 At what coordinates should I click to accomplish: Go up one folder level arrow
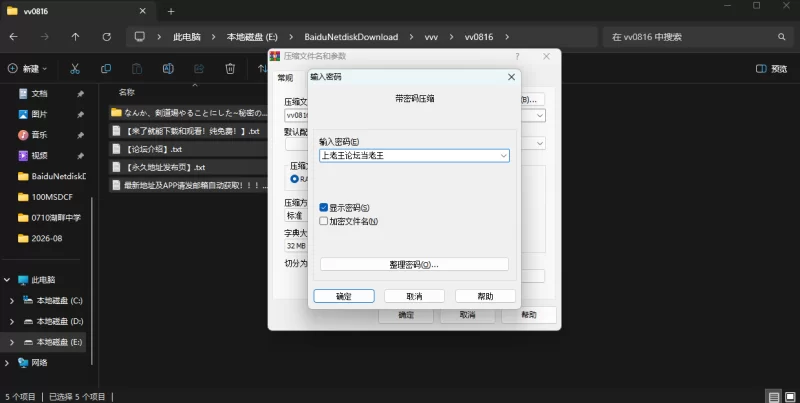(76, 37)
